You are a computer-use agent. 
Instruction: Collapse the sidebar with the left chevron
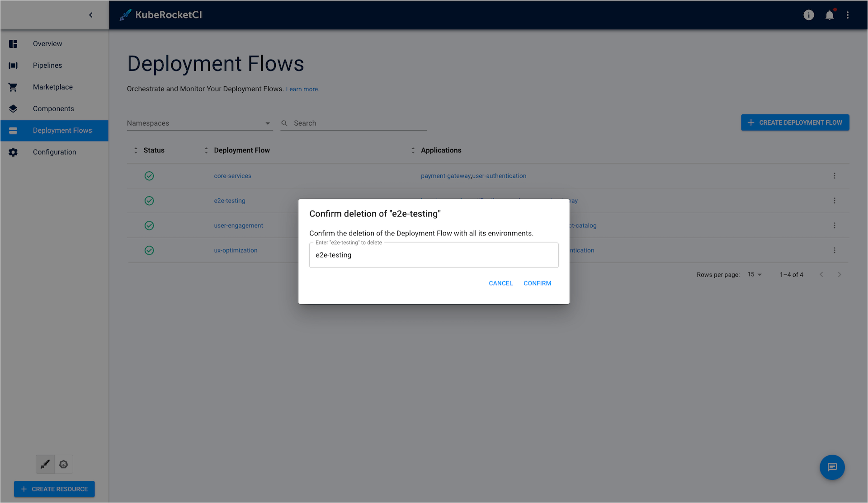(x=90, y=15)
